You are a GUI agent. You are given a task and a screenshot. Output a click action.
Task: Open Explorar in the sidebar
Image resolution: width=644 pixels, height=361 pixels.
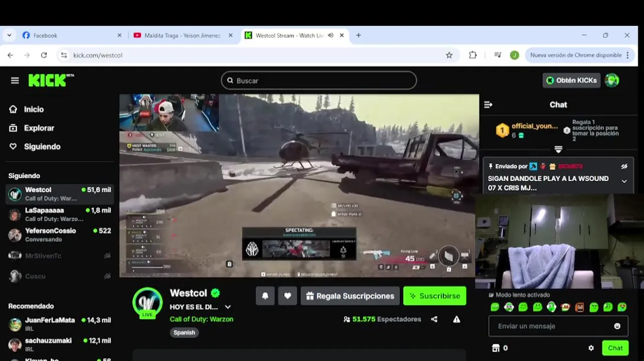(39, 128)
